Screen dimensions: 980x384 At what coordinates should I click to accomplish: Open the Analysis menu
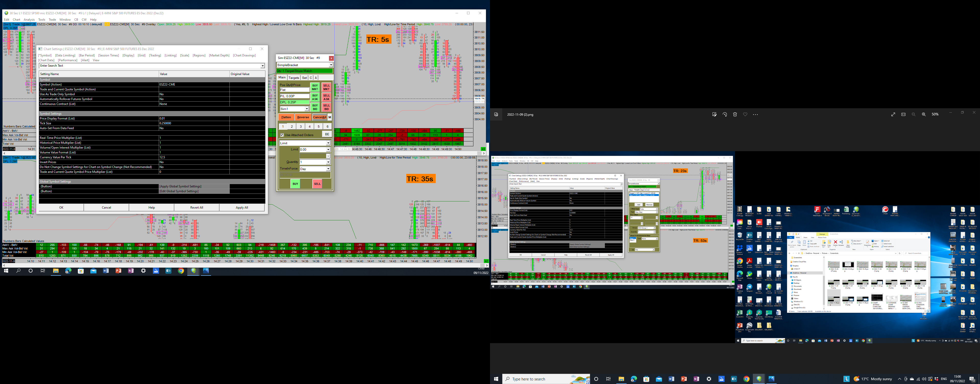pyautogui.click(x=29, y=19)
